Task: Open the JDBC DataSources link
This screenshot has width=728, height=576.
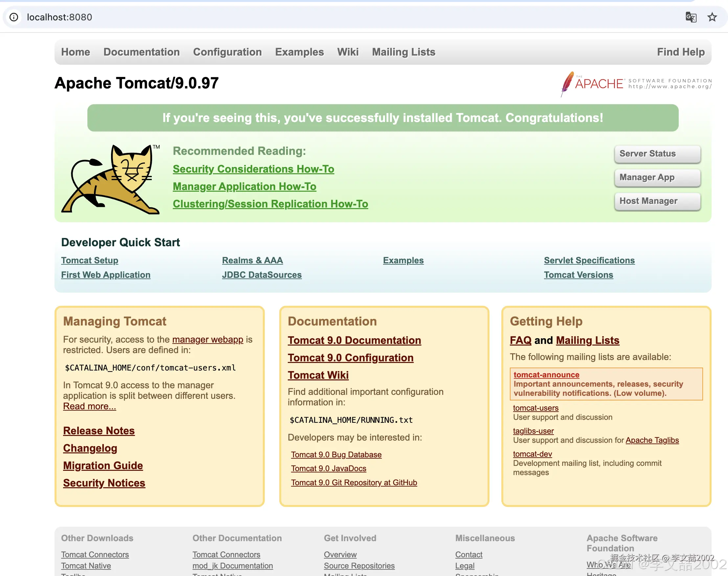Action: [262, 275]
